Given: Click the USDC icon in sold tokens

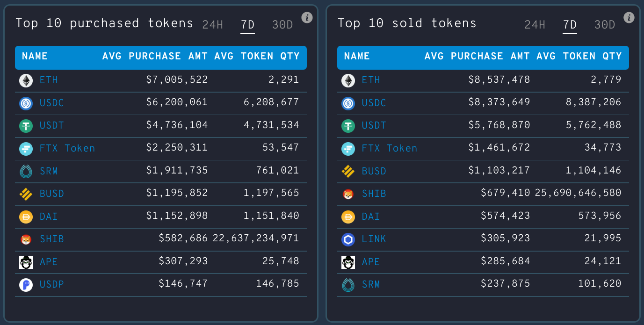Looking at the screenshot, I should [348, 103].
